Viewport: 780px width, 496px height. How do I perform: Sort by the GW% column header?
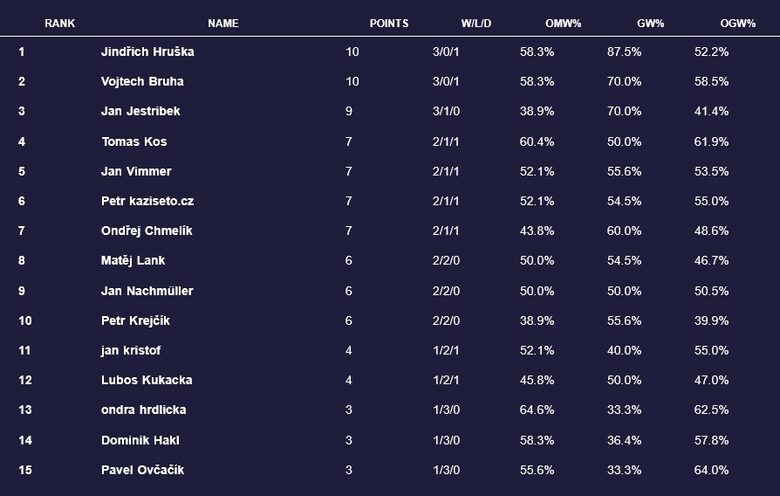[652, 23]
